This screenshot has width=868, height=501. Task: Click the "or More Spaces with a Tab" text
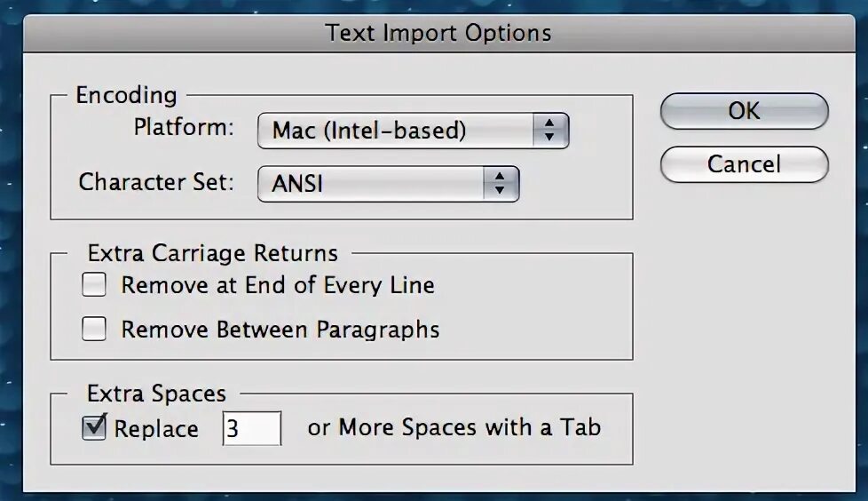(x=454, y=427)
